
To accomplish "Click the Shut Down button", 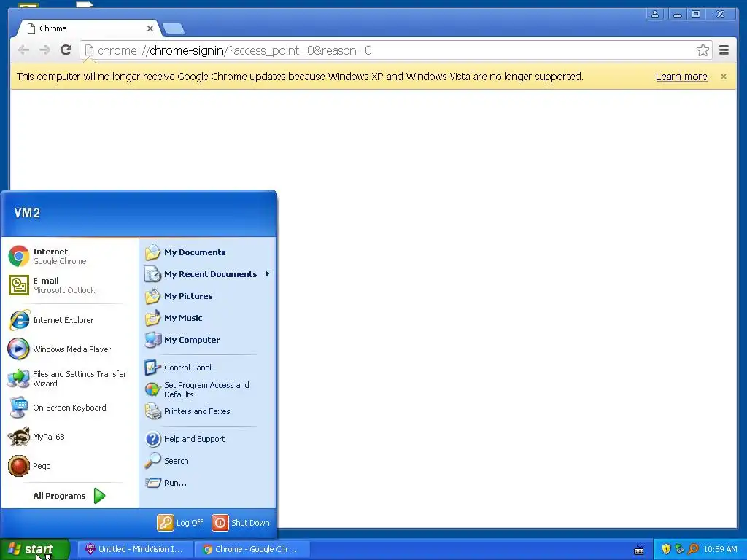I will click(x=241, y=523).
